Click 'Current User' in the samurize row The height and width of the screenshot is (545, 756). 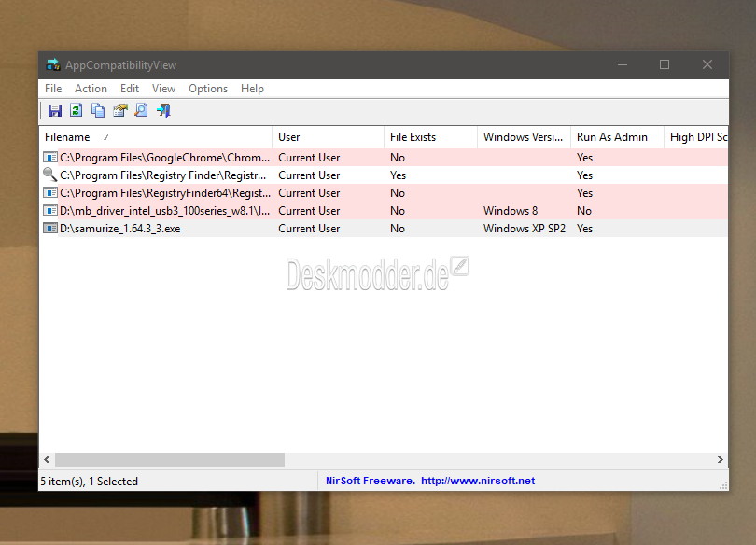(309, 229)
